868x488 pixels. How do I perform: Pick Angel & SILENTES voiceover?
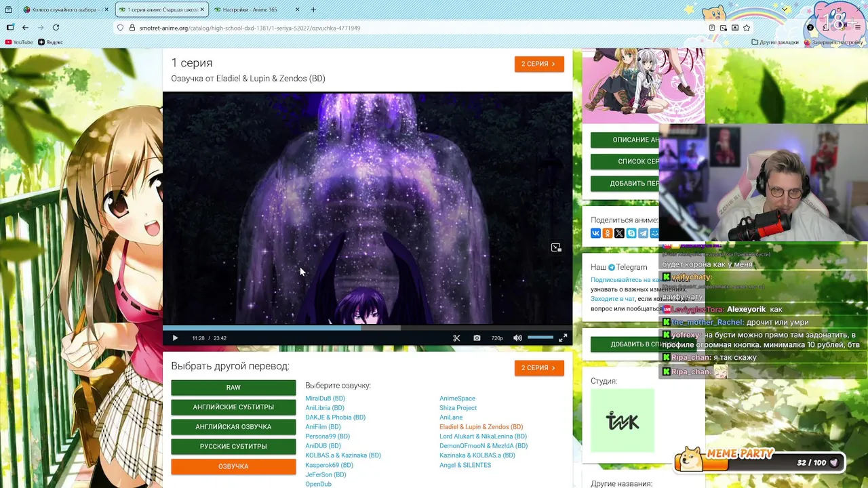465,466
